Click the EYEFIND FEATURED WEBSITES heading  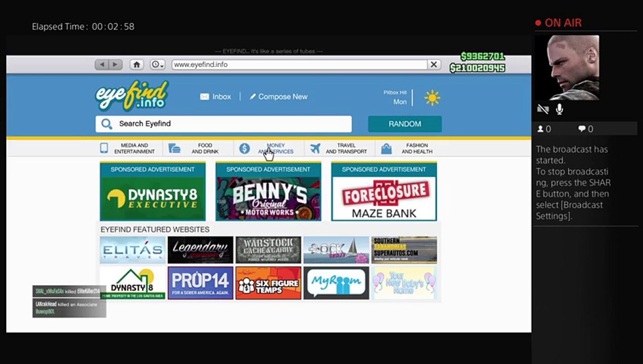(155, 230)
